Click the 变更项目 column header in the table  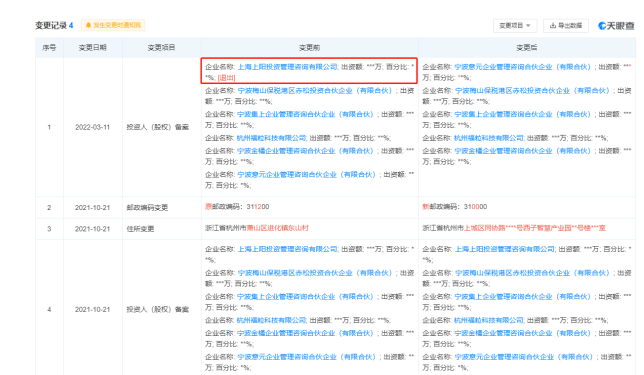[x=161, y=48]
